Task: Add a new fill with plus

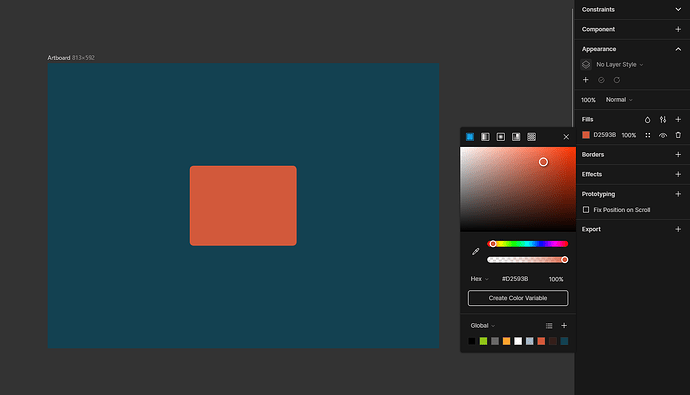Action: tap(678, 120)
